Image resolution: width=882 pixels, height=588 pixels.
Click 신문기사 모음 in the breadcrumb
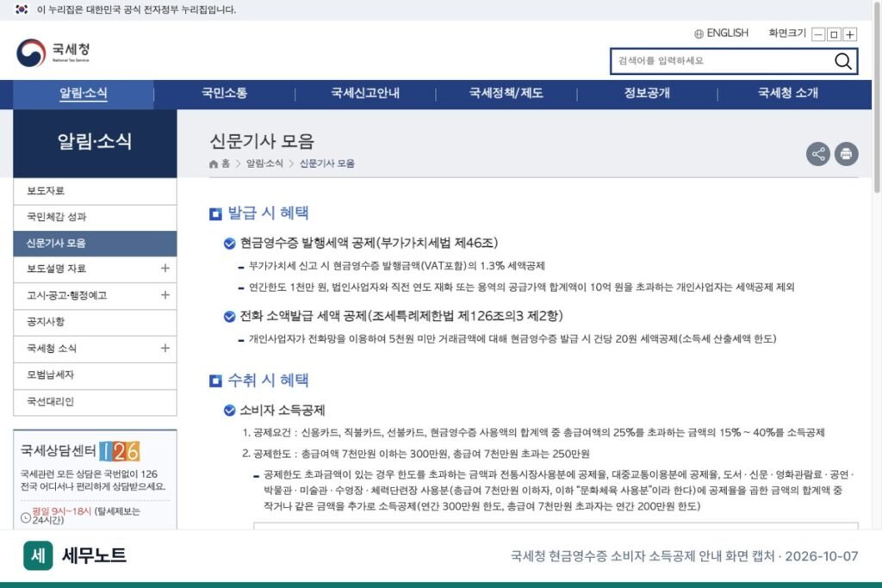326,164
